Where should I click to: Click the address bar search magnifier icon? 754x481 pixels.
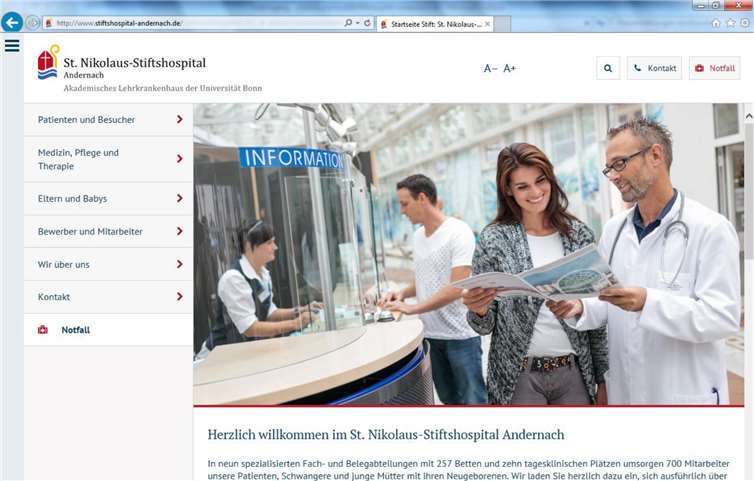click(348, 23)
